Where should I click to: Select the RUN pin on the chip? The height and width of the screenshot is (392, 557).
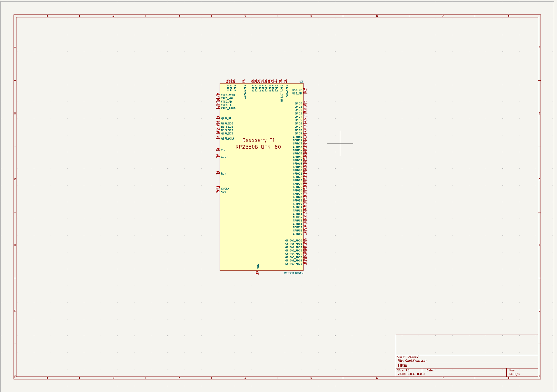coord(223,173)
